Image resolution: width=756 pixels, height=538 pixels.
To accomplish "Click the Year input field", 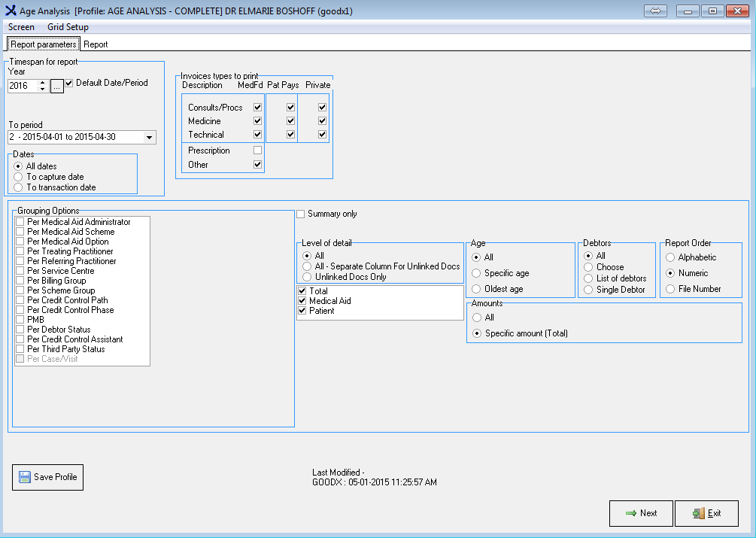I will pos(22,87).
